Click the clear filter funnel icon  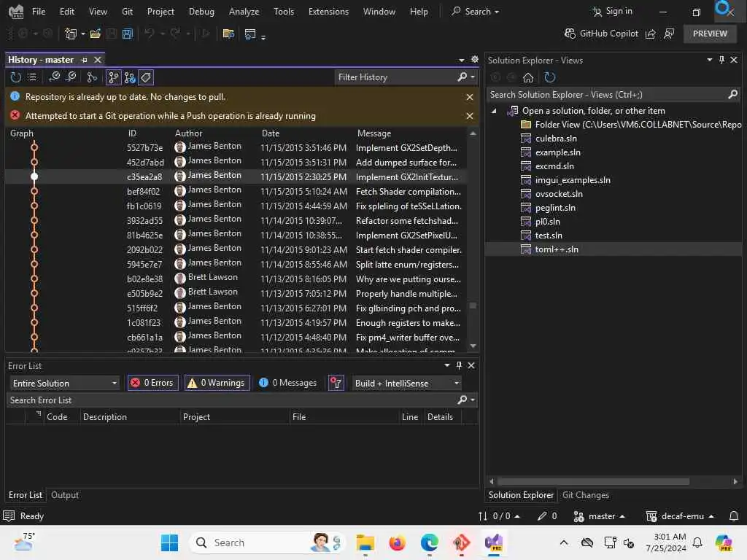click(336, 383)
